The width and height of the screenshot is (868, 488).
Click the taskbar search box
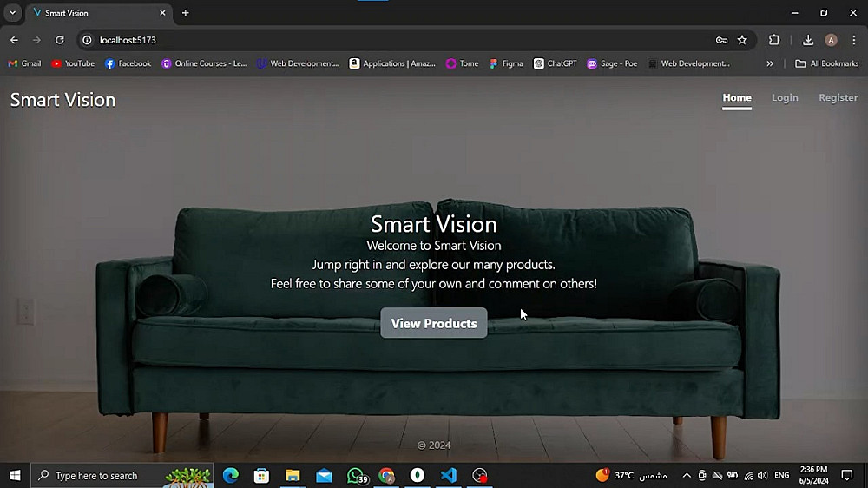pyautogui.click(x=122, y=475)
